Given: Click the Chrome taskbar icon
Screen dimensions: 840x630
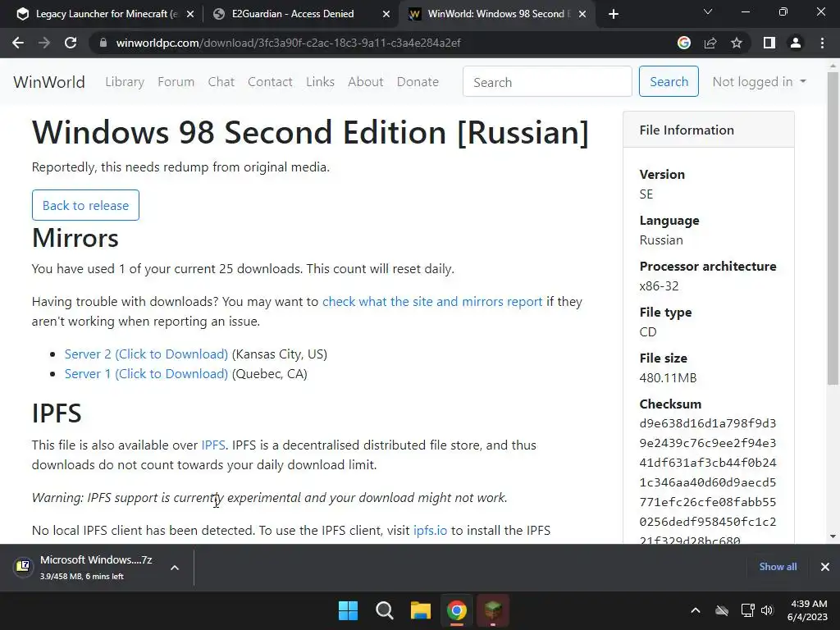Looking at the screenshot, I should [x=457, y=610].
